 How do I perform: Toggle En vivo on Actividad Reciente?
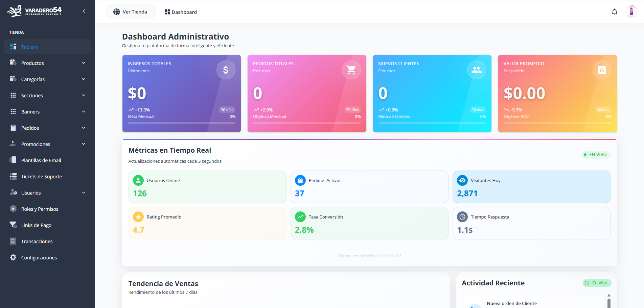pos(597,283)
